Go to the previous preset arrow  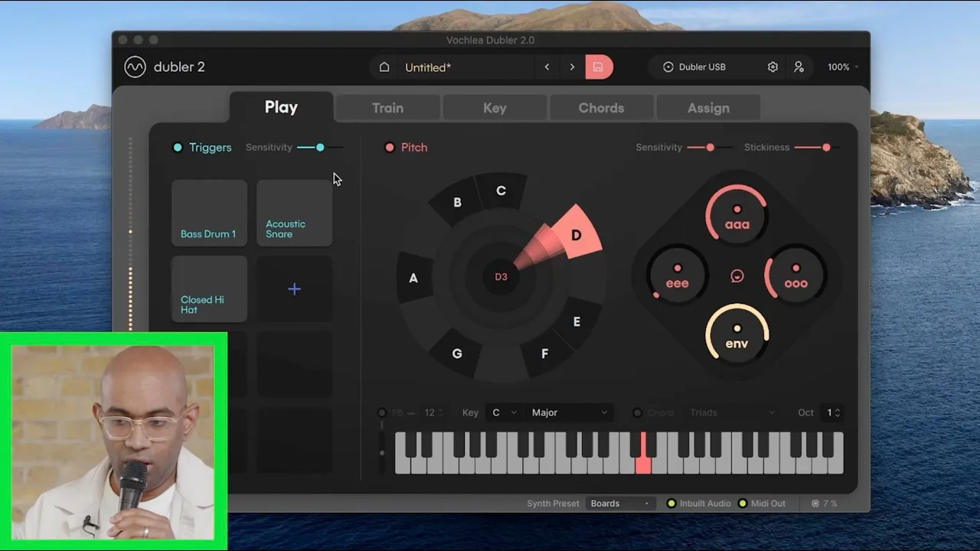click(547, 67)
